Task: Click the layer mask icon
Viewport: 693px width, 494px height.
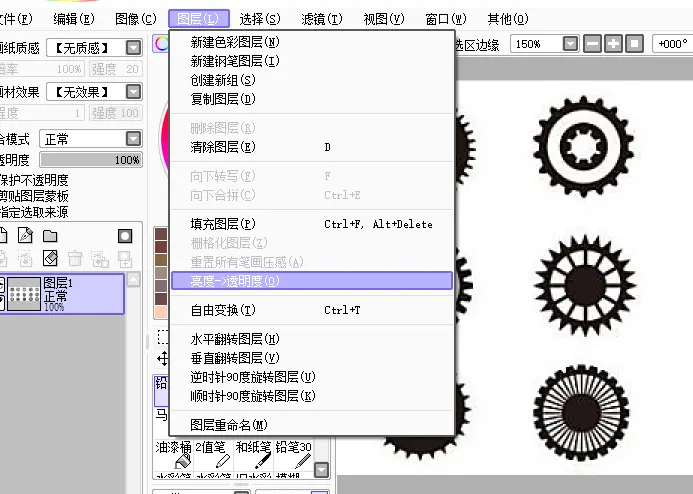Action: [x=125, y=236]
